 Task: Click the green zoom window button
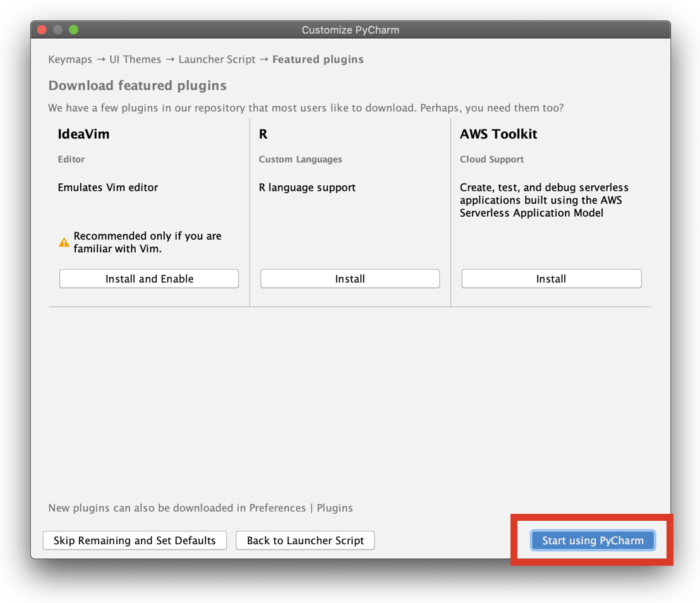(73, 30)
